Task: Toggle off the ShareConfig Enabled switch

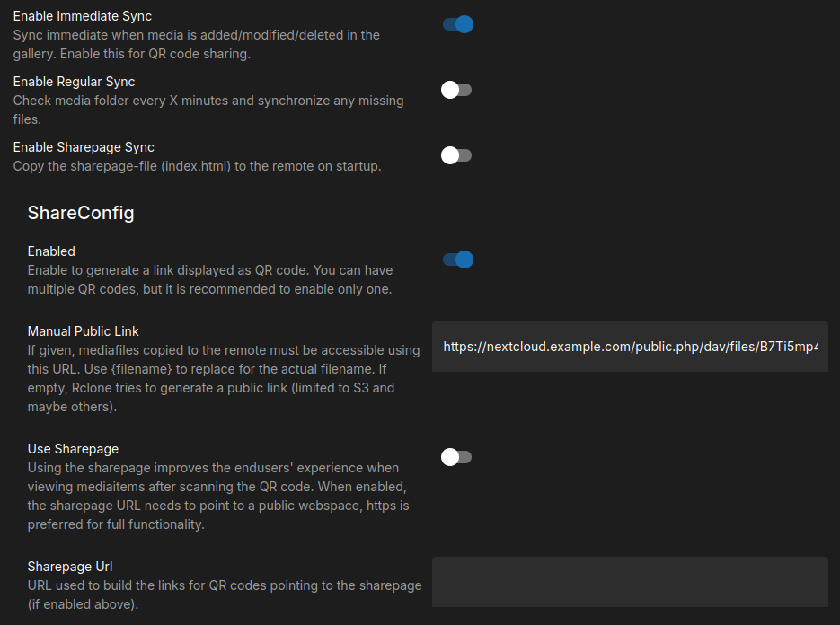Action: click(x=456, y=260)
